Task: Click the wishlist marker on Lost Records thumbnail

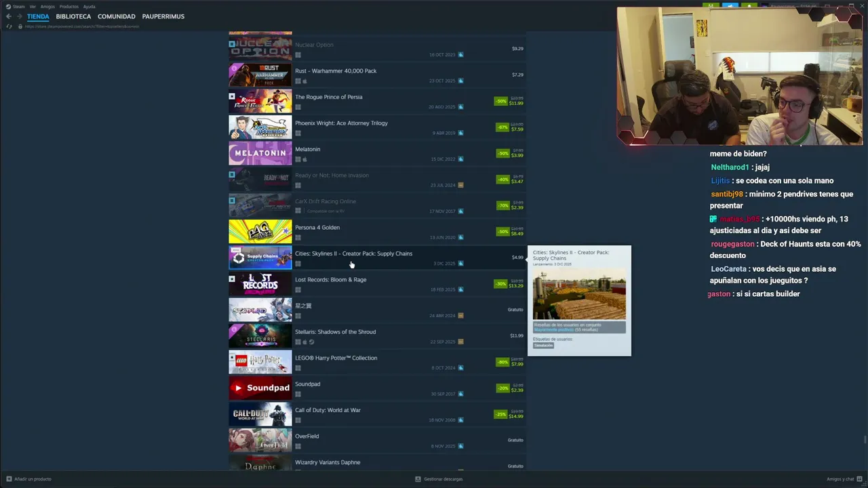Action: [232, 279]
